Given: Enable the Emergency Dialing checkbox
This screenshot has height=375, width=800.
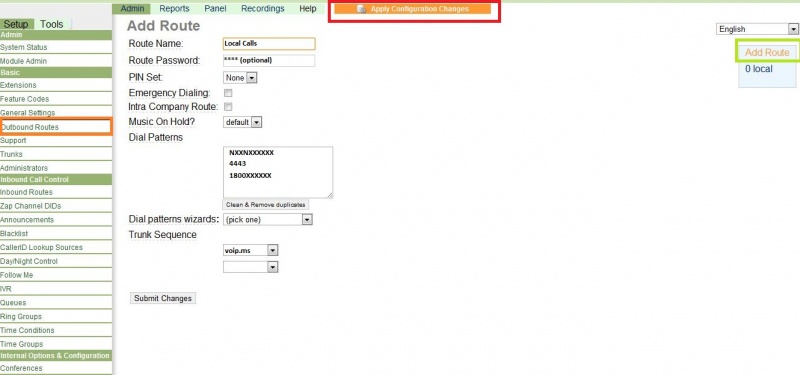Looking at the screenshot, I should pos(228,93).
